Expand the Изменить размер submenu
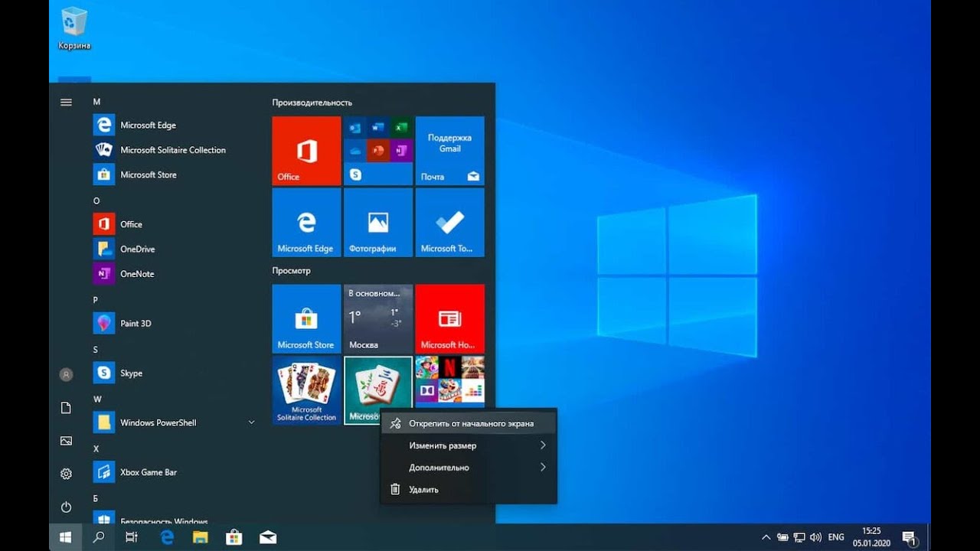Image resolution: width=980 pixels, height=551 pixels. (469, 445)
